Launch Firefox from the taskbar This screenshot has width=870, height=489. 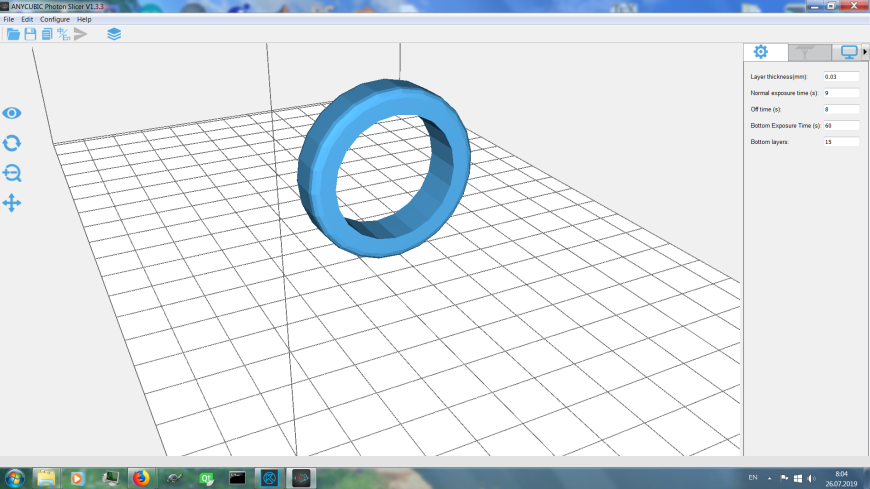pos(141,478)
